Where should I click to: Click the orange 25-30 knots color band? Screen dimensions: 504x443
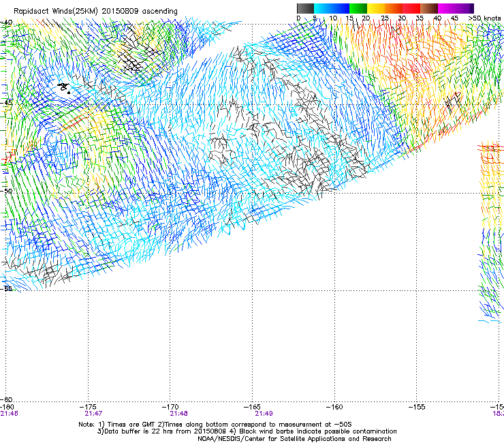pos(394,8)
